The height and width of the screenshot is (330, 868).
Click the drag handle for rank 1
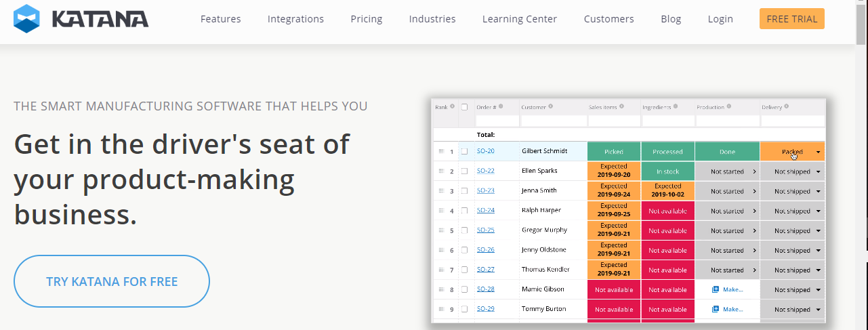(x=441, y=152)
